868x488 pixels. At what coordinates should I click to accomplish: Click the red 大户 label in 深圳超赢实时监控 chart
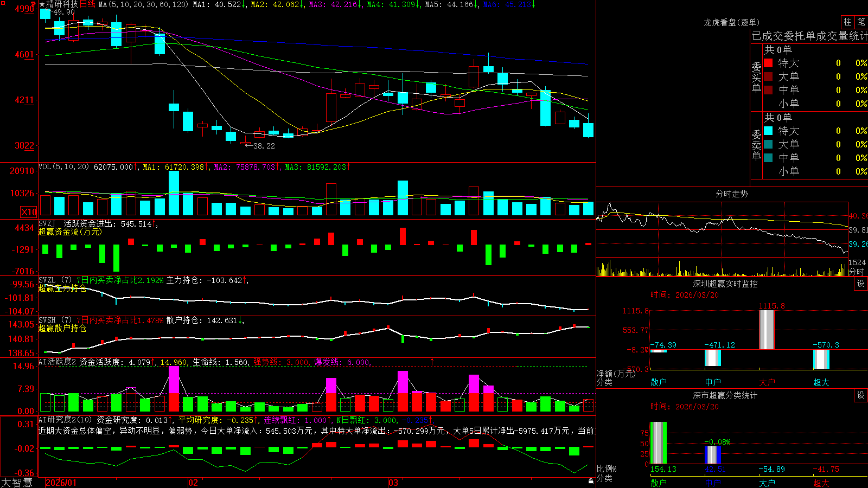tap(767, 382)
